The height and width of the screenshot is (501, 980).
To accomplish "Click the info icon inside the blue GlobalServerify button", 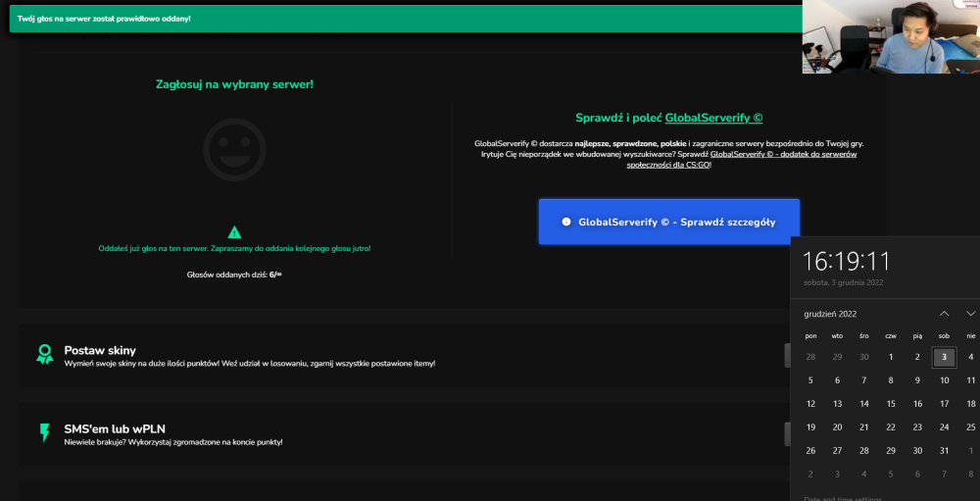I will (566, 222).
